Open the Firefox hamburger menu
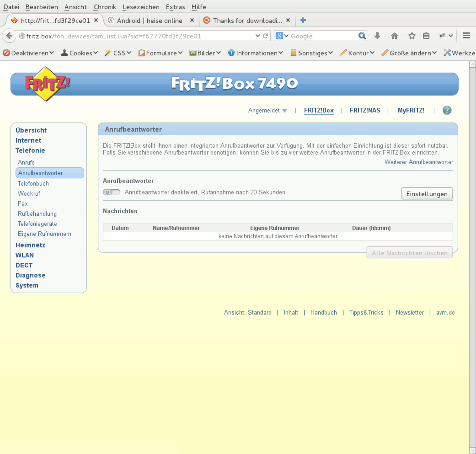The height and width of the screenshot is (454, 476). tap(466, 36)
